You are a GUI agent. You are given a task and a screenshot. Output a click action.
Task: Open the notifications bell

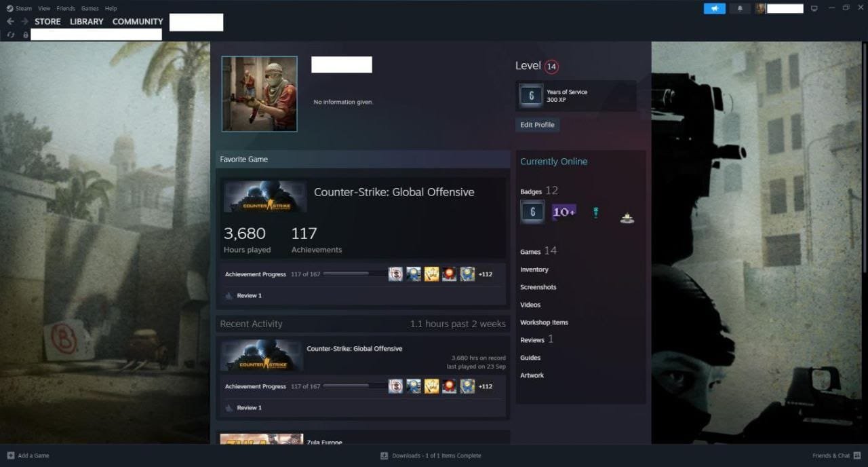tap(740, 9)
